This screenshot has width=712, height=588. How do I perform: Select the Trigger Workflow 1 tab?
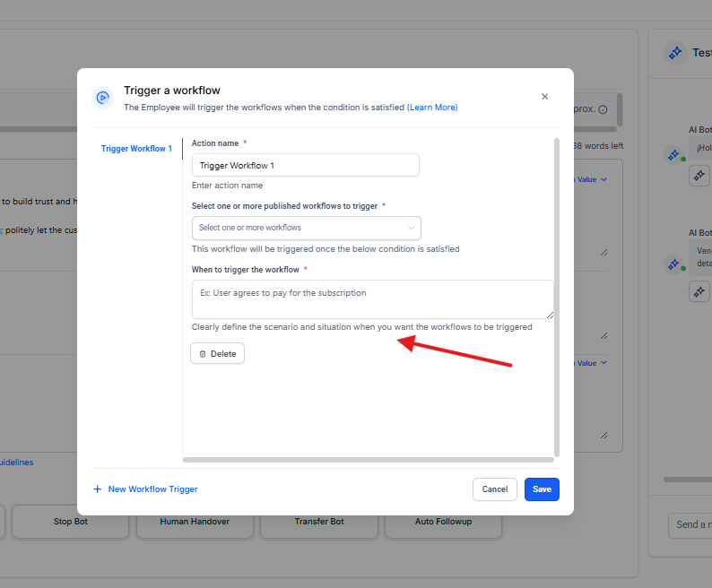click(136, 149)
